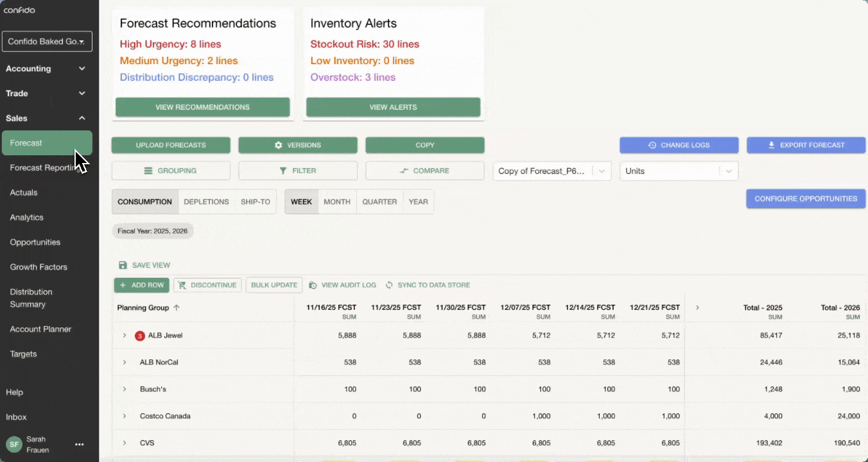Screen dimensions: 868x462
Task: Select the Ship-To view toggle
Action: [x=256, y=201]
